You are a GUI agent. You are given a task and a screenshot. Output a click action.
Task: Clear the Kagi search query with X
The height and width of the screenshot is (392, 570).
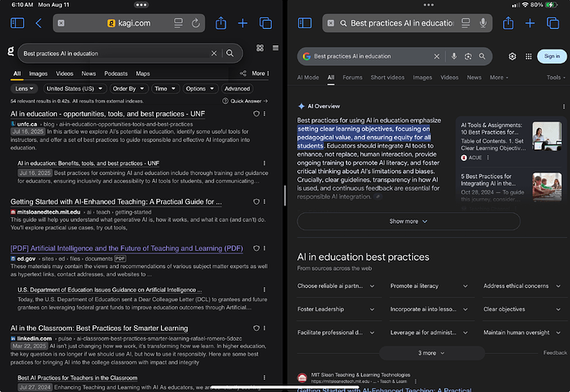(214, 53)
